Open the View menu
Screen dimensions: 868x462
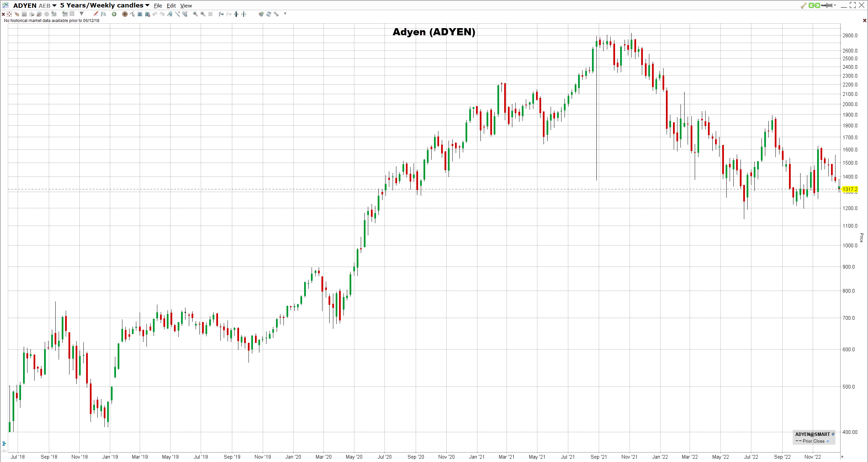[186, 6]
